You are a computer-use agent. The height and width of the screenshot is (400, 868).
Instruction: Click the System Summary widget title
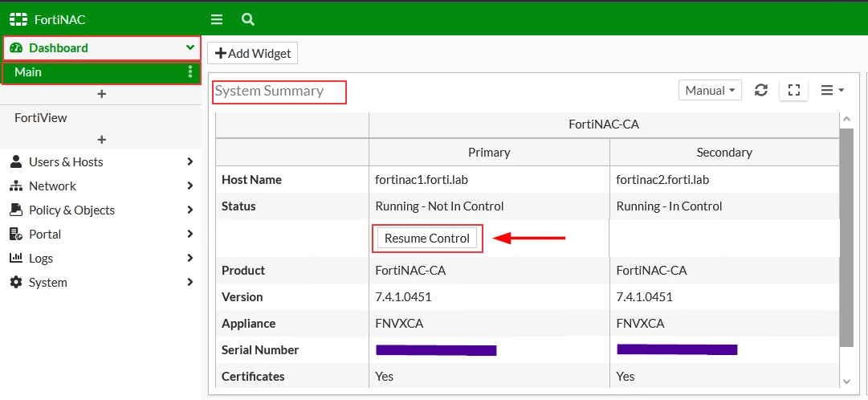(x=269, y=91)
